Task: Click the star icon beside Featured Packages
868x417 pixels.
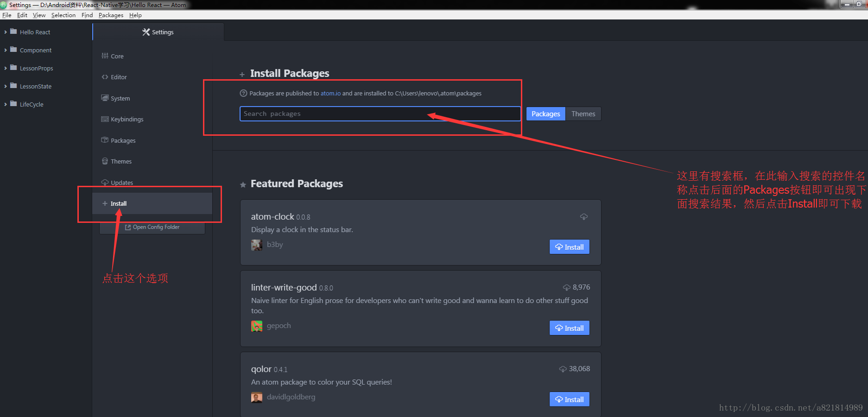Action: [x=243, y=184]
